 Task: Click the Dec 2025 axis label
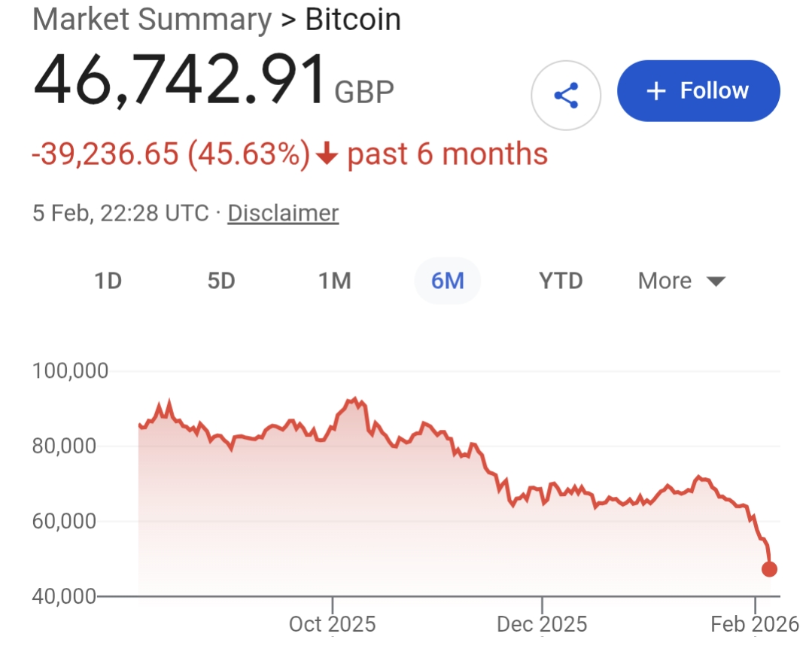pyautogui.click(x=542, y=624)
